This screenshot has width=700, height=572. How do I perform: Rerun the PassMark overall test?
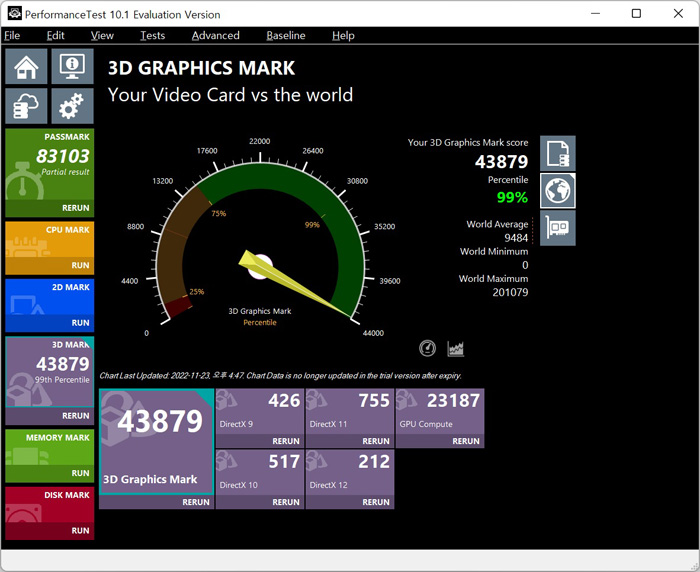(75, 208)
